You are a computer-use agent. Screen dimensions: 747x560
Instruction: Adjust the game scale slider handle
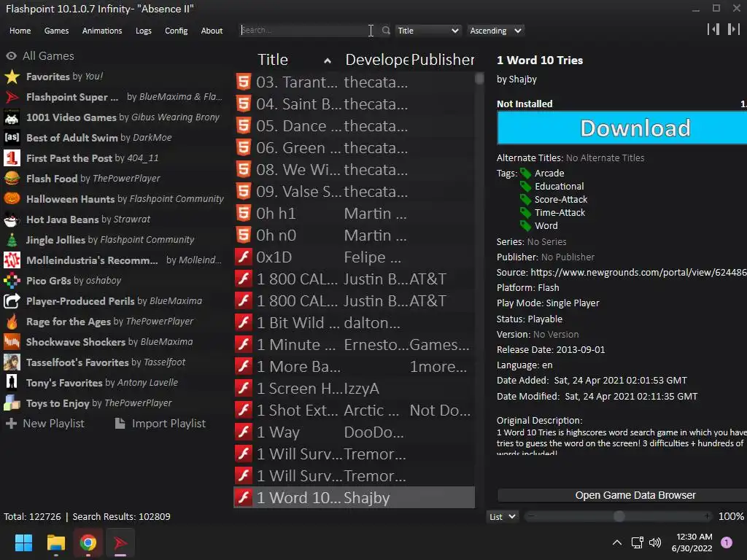[619, 516]
